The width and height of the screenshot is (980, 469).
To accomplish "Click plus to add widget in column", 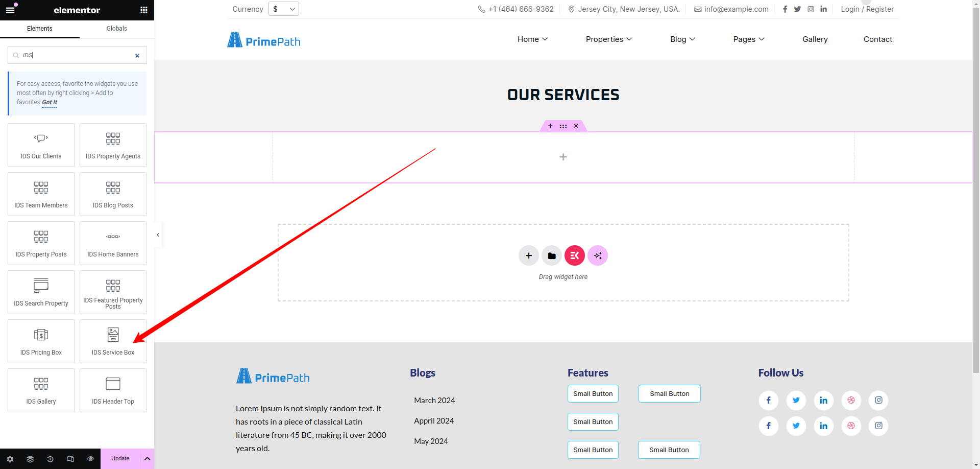I will pos(563,157).
